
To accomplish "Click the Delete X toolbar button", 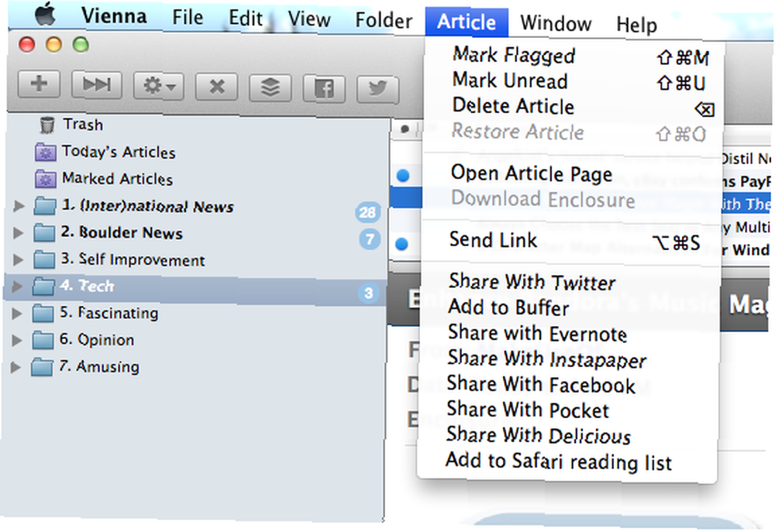I will tap(216, 87).
